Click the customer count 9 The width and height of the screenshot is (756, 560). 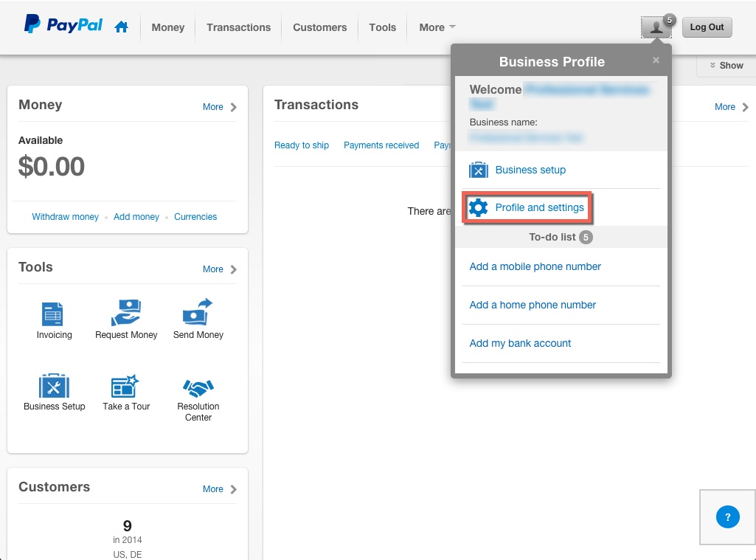click(128, 526)
